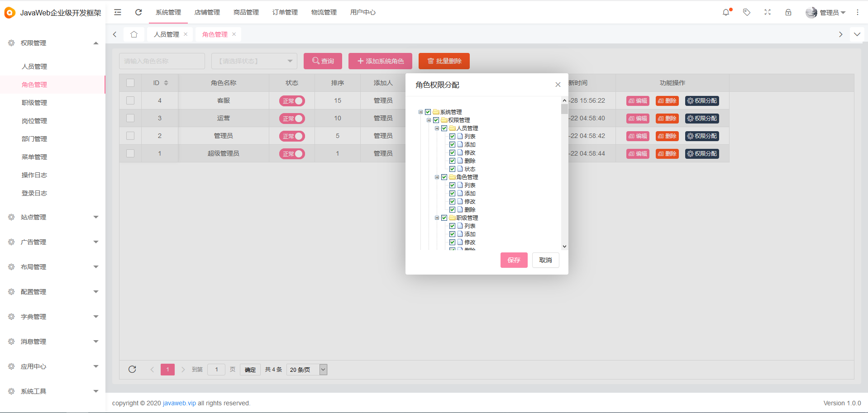Open the 请选择状态 dropdown

tap(254, 61)
